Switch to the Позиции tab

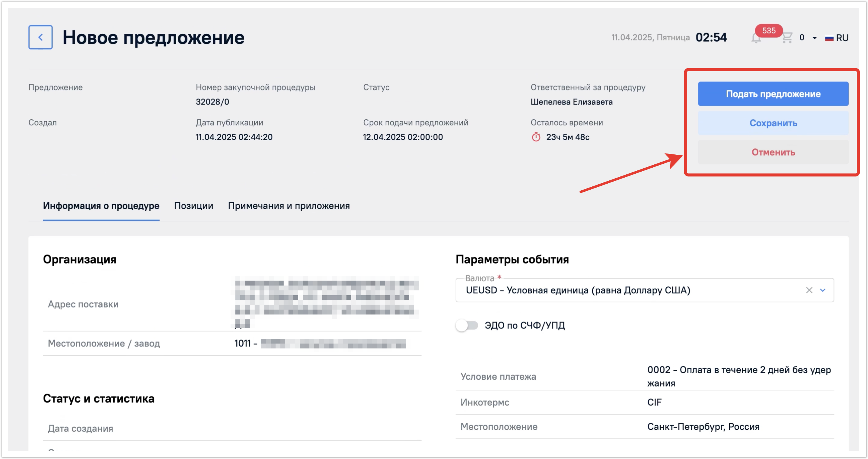[193, 206]
